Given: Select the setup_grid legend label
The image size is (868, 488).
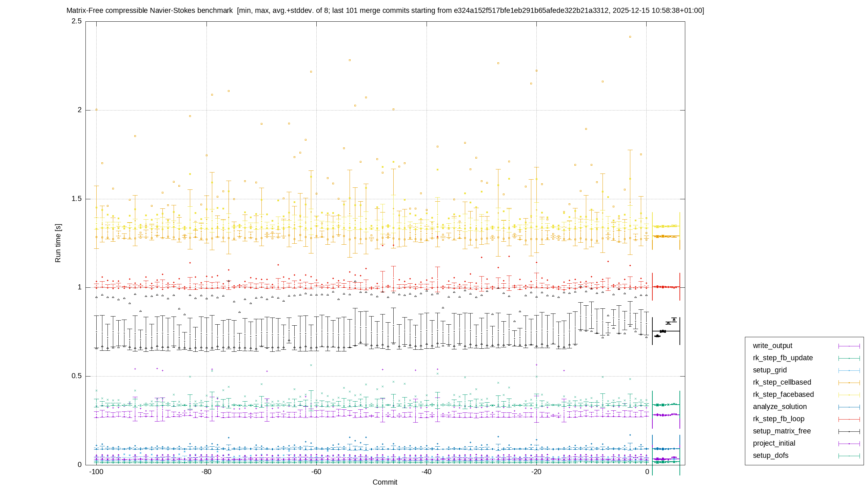Looking at the screenshot, I should tap(770, 370).
